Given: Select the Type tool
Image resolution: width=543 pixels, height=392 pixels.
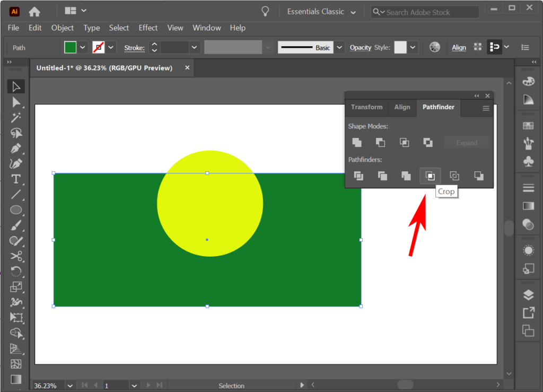Looking at the screenshot, I should point(16,180).
